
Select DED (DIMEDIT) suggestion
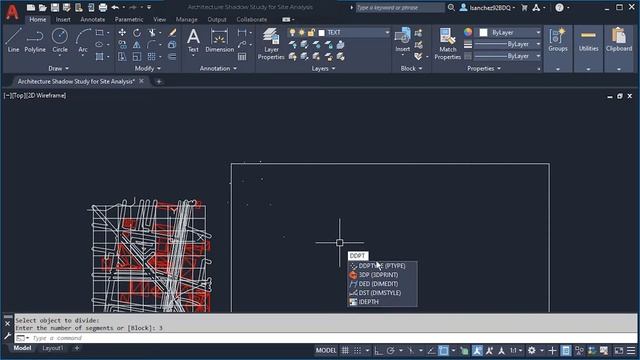(382, 284)
